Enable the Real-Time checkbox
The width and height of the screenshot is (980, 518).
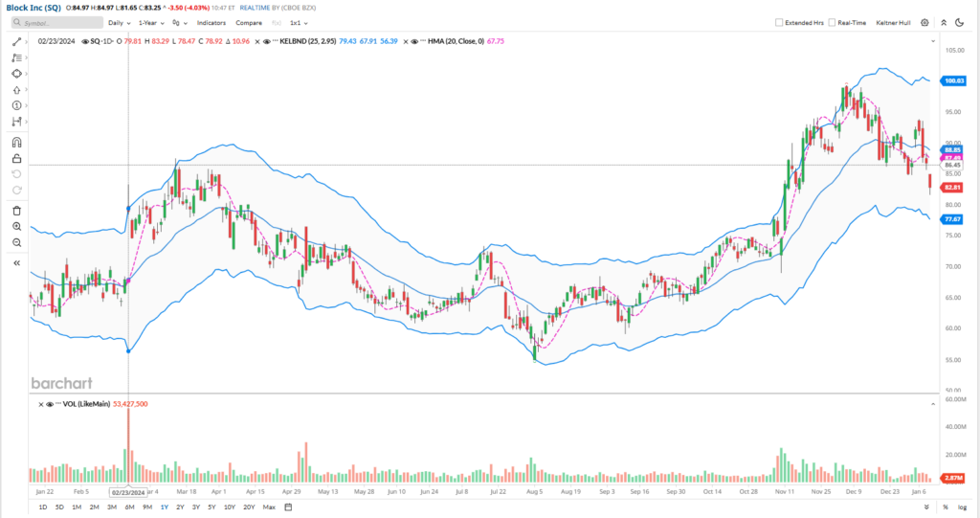[x=833, y=22]
